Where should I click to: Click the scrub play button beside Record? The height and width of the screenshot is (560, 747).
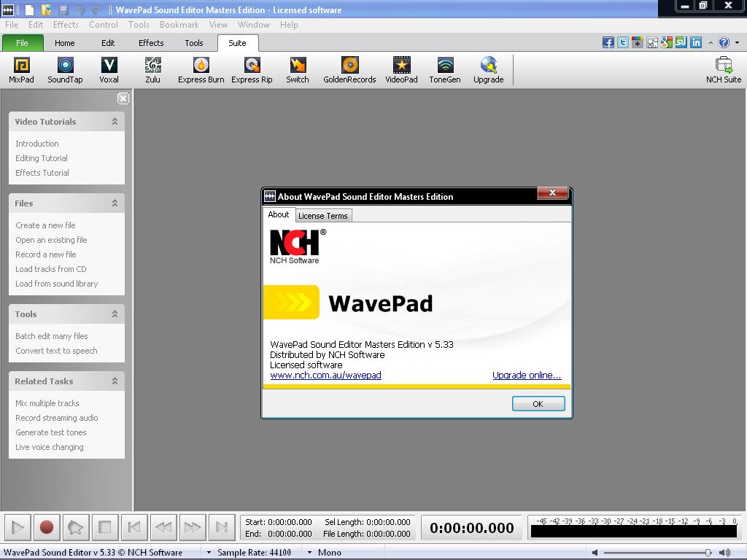point(76,527)
